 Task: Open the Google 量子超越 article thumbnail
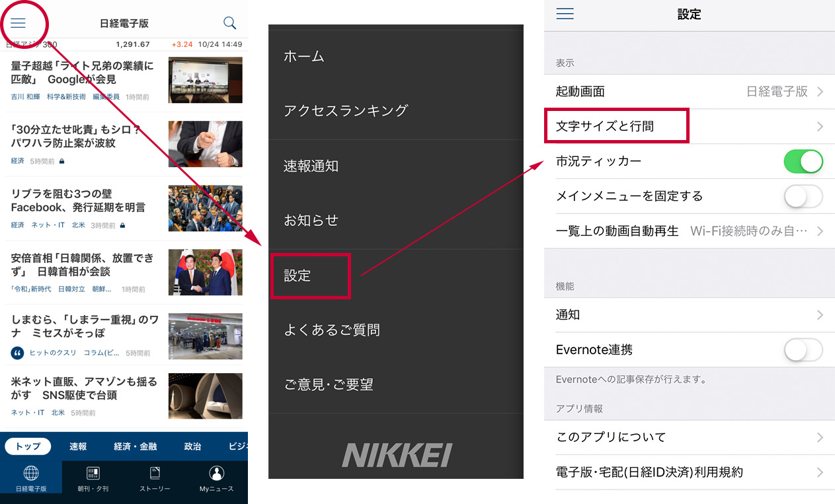click(x=205, y=80)
